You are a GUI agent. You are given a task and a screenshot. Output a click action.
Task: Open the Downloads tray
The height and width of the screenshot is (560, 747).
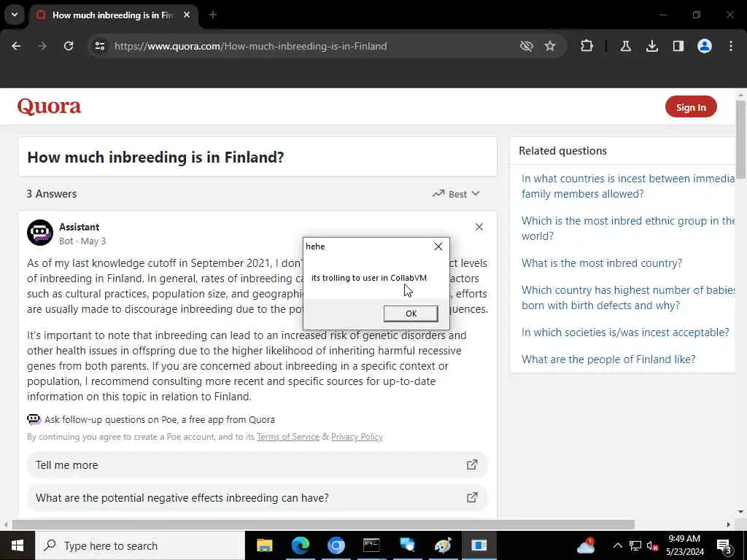651,46
